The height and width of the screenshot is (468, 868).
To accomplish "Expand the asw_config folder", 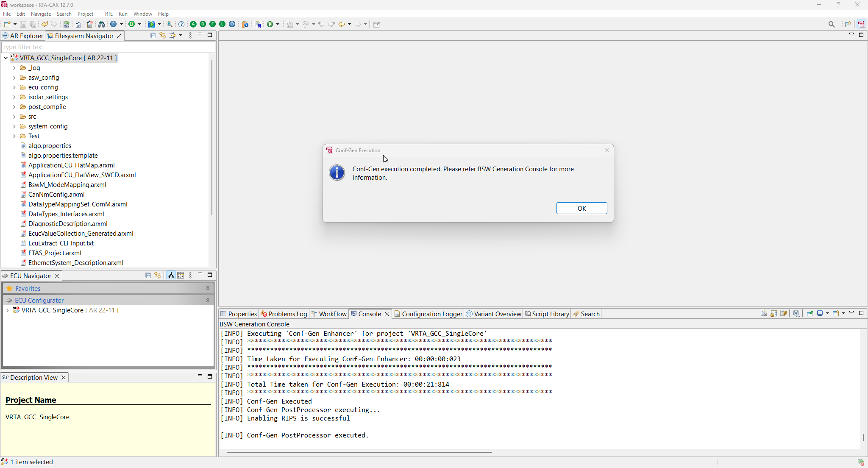I will (14, 78).
